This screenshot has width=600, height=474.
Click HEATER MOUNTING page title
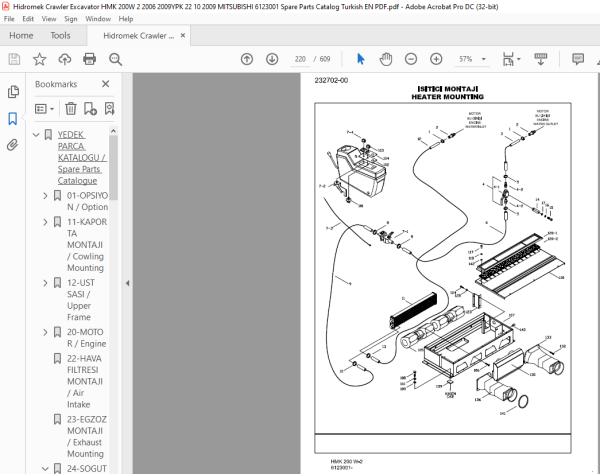pyautogui.click(x=447, y=97)
